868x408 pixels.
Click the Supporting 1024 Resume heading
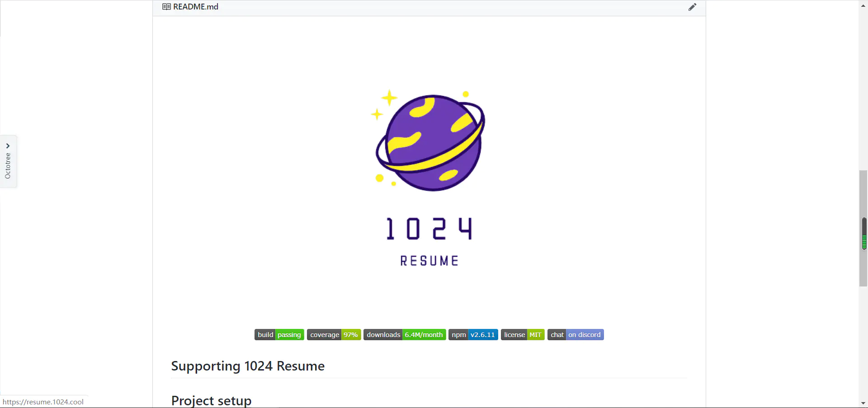coord(248,366)
